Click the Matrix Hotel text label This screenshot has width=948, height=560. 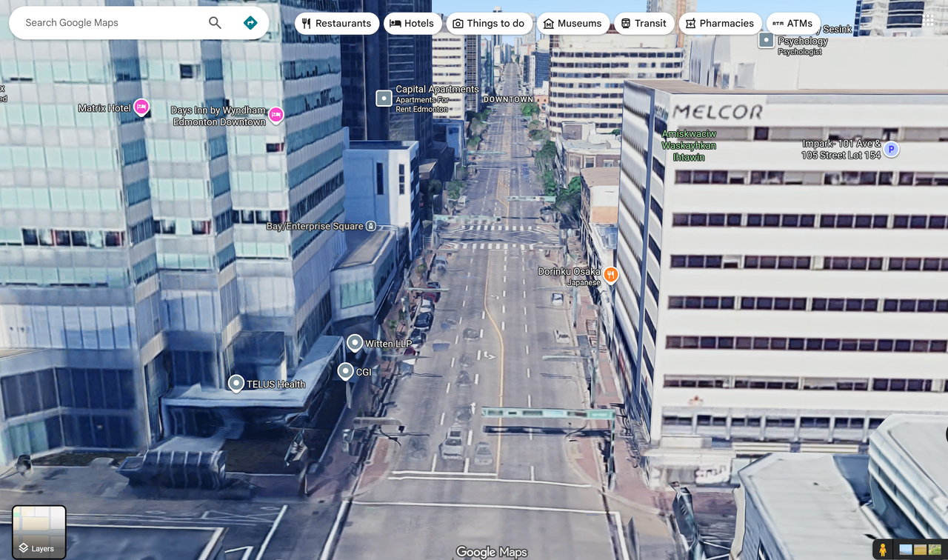pos(104,108)
